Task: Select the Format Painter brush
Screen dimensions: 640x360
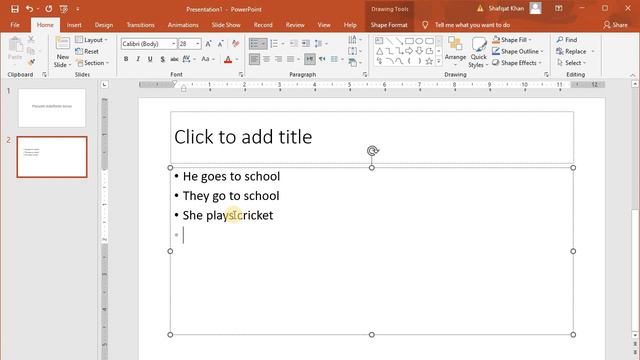Action: point(31,62)
